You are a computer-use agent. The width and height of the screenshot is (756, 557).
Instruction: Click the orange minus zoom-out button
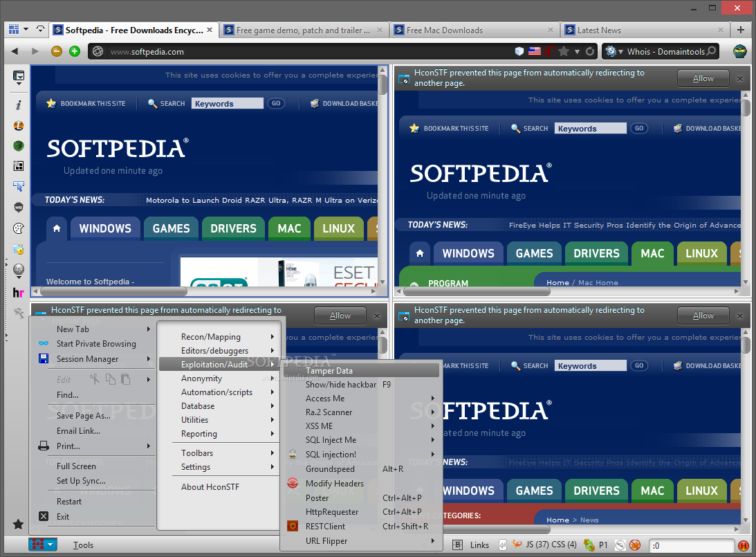click(x=57, y=51)
